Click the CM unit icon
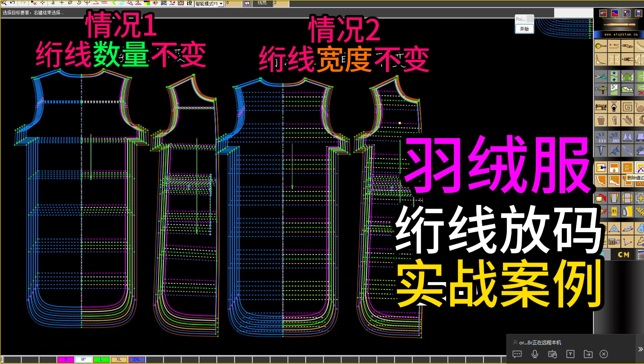Viewport: 644px width, 364px height. (x=623, y=255)
